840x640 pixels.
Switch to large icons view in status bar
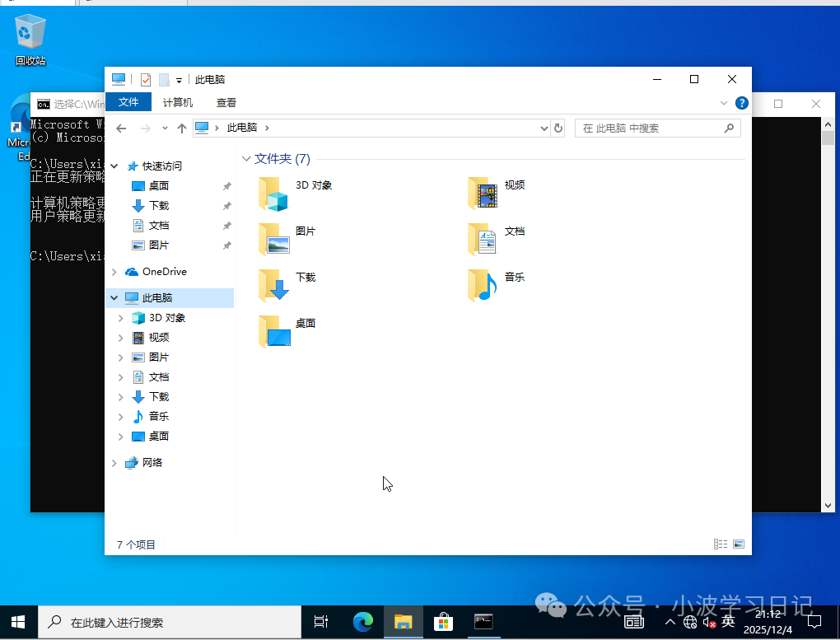click(x=739, y=544)
